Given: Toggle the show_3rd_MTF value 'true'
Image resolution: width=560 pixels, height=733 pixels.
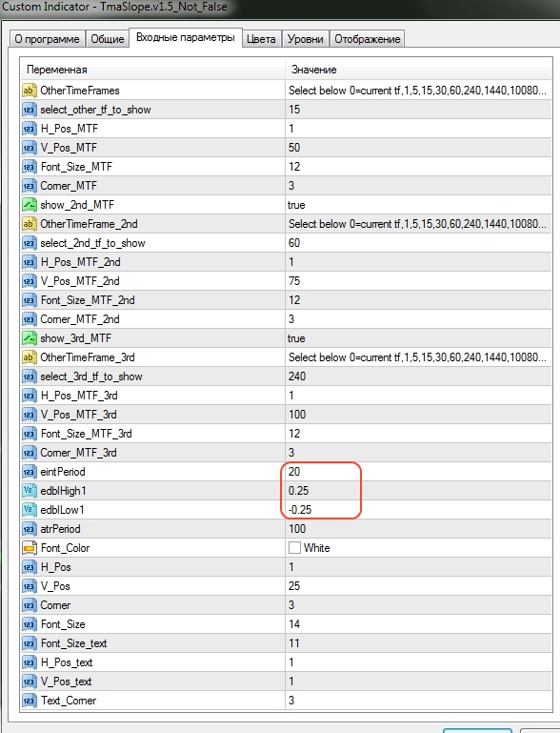Looking at the screenshot, I should (296, 338).
